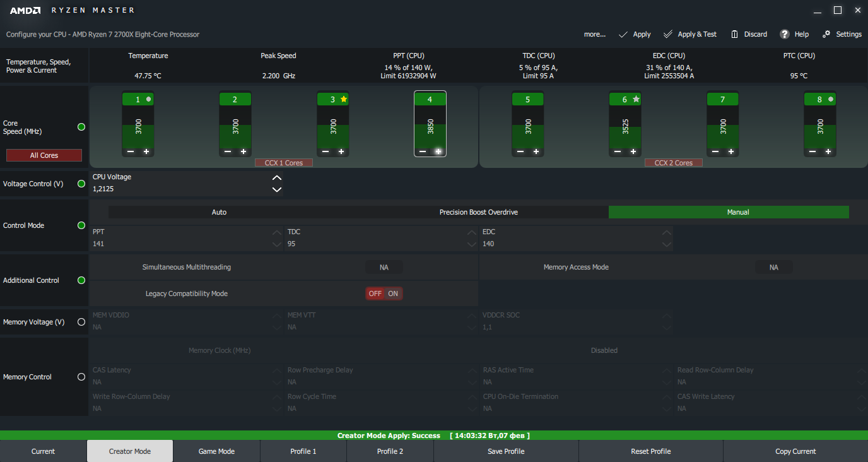Click the silver star on core 6
The image size is (868, 462).
(x=636, y=99)
